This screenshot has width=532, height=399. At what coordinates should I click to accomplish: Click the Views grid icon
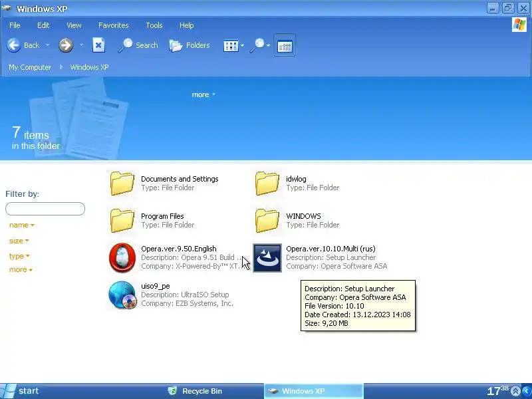click(x=231, y=45)
